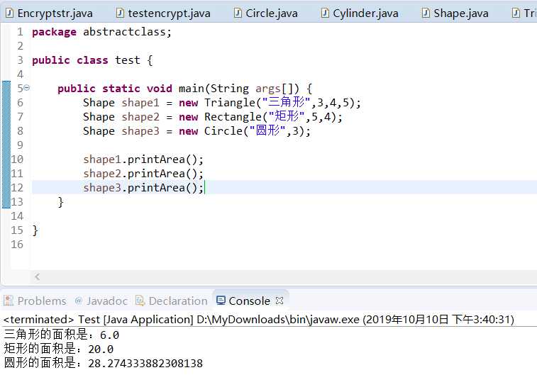Image resolution: width=537 pixels, height=392 pixels.
Task: Click the string literal "圆形" on line 8
Action: 267,130
